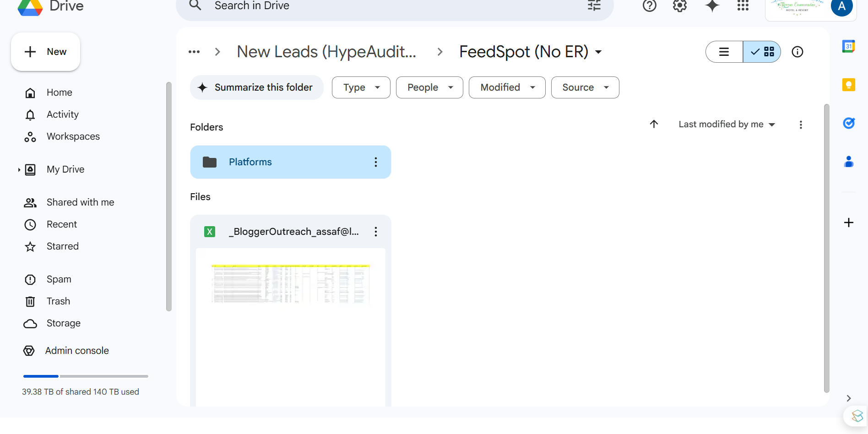Select the Platforms folder
This screenshot has width=868, height=434.
(x=291, y=162)
